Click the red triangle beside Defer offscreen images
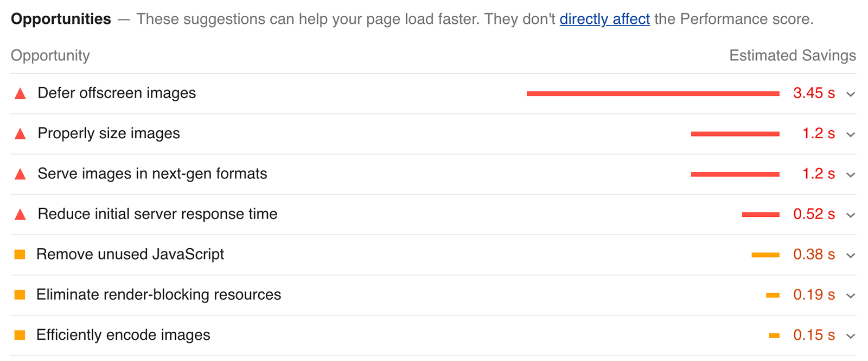This screenshot has width=868, height=361. [x=20, y=93]
